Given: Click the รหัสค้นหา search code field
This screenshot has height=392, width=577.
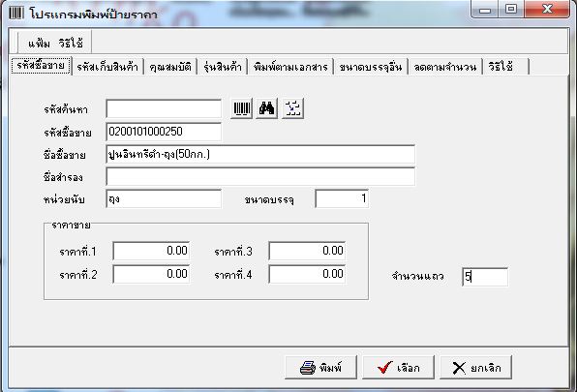Looking at the screenshot, I should point(164,108).
